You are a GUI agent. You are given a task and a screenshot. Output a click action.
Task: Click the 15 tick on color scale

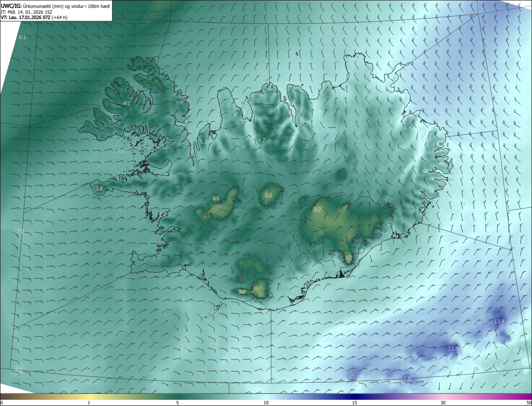coord(355,403)
